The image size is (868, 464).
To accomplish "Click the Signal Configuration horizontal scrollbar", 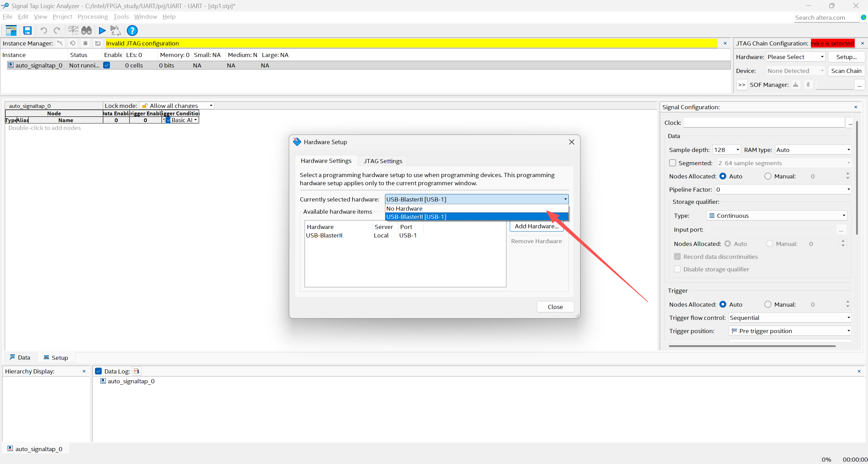I will point(752,346).
